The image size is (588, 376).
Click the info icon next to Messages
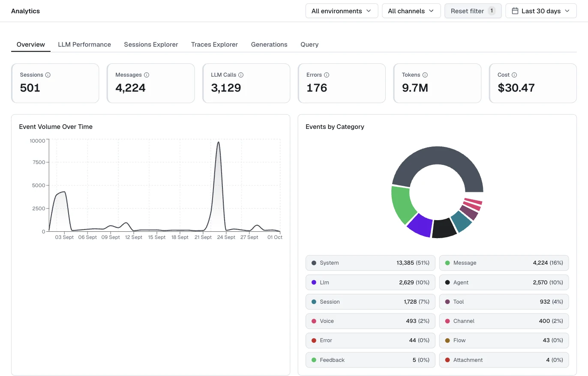click(147, 75)
